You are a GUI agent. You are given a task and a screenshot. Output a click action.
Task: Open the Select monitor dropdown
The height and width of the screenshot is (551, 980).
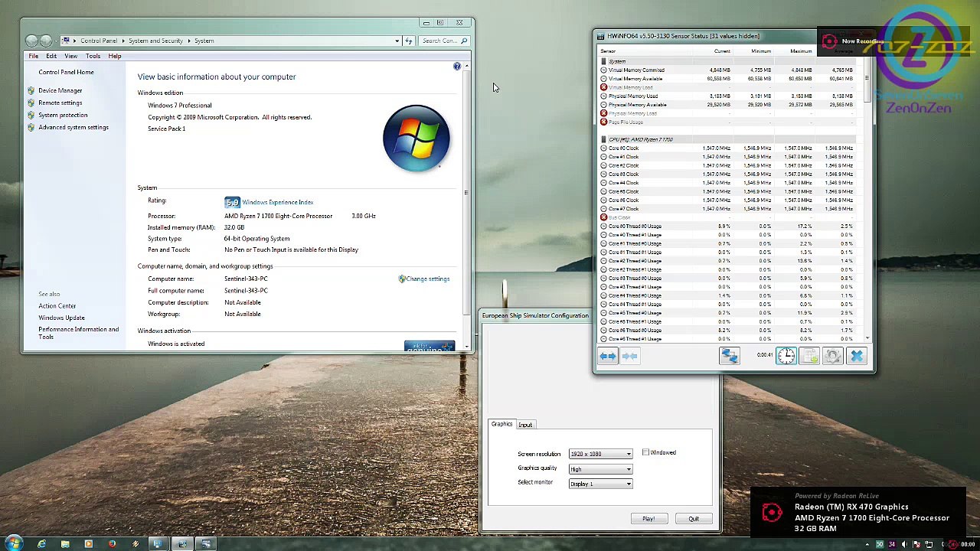coord(600,484)
